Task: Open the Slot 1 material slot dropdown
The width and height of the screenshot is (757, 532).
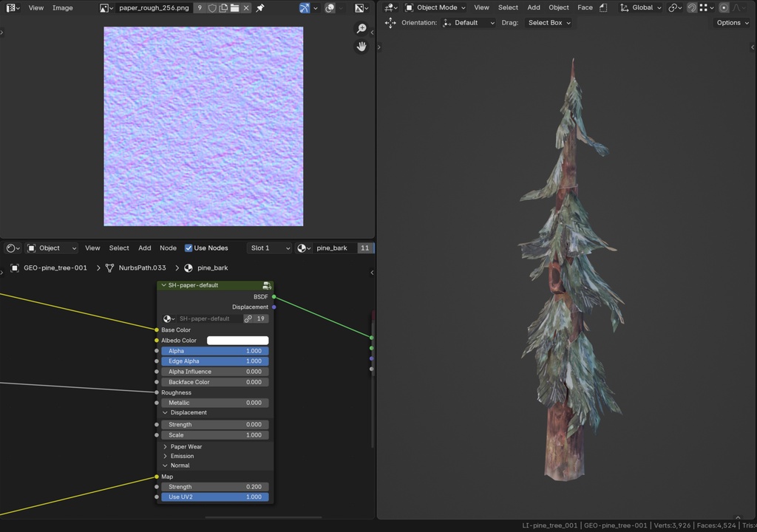Action: (269, 248)
